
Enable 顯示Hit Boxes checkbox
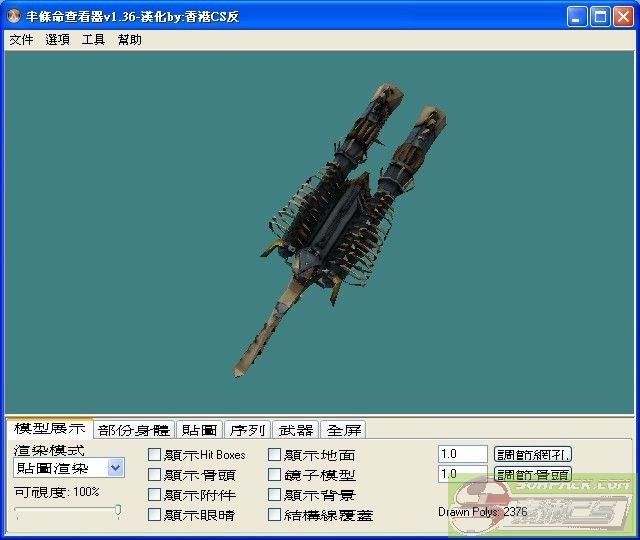click(154, 455)
